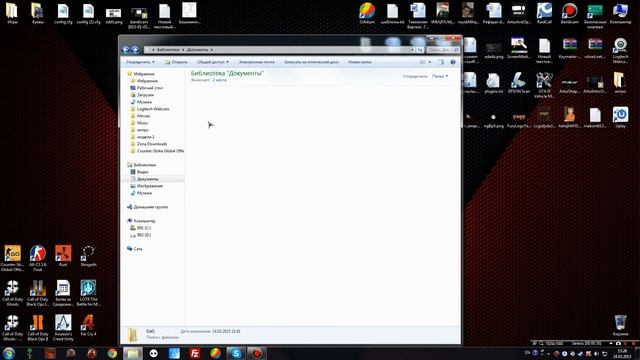
Task: Open the Общий доступ dropdown
Action: coord(213,62)
